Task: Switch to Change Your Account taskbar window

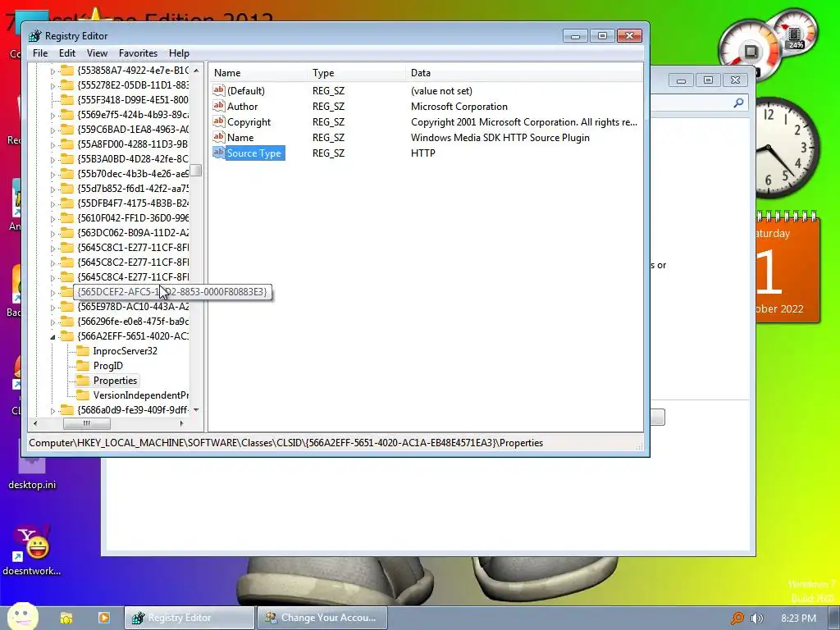Action: [322, 618]
